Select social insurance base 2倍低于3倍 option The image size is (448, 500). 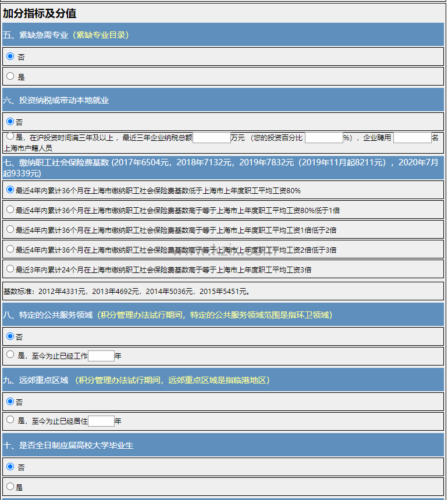(x=10, y=249)
